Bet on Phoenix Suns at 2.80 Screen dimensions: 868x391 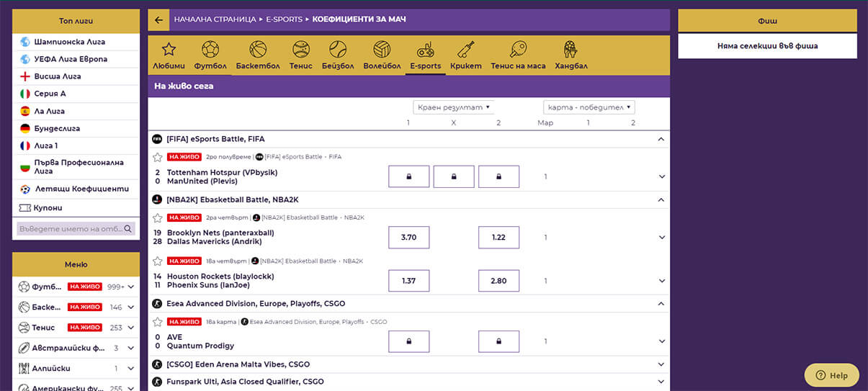(x=498, y=281)
